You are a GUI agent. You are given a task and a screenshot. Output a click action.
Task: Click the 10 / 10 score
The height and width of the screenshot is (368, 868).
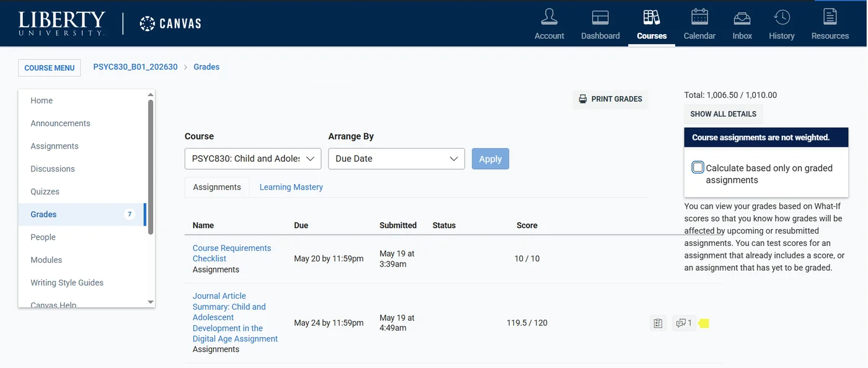tap(527, 258)
